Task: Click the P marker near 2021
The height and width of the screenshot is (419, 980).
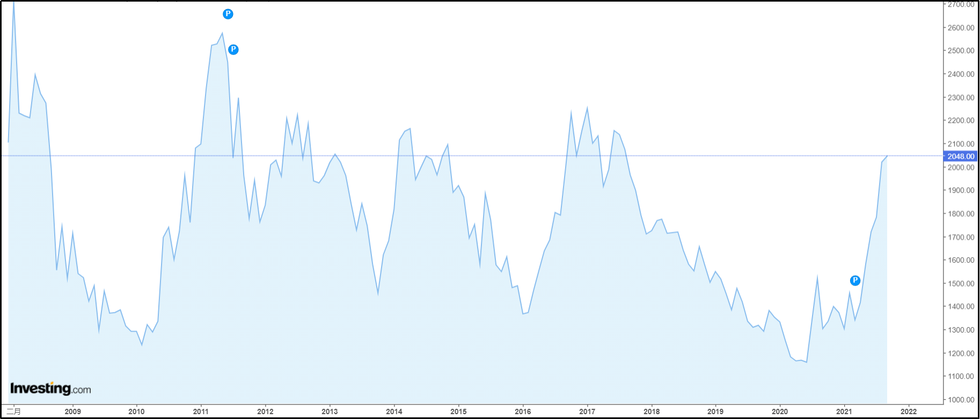Action: pyautogui.click(x=855, y=281)
